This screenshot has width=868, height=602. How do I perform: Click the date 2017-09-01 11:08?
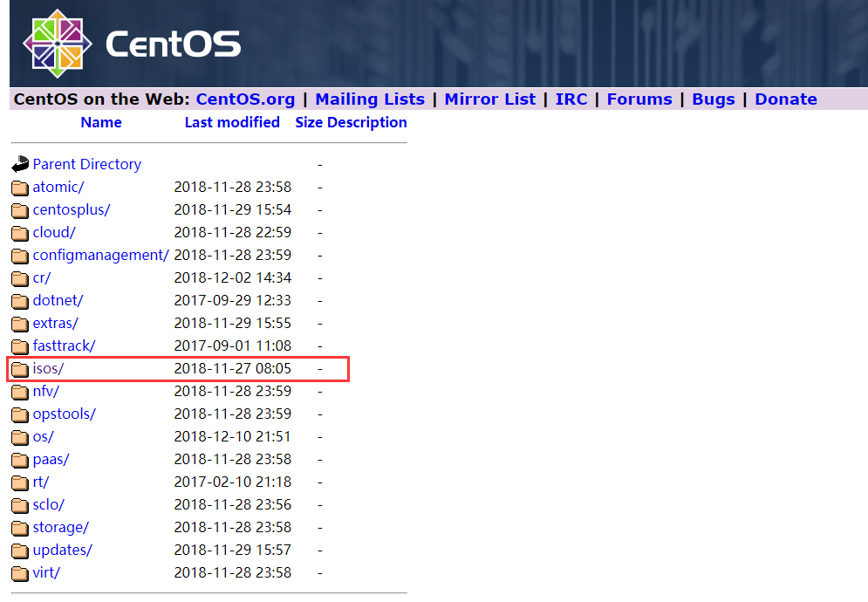tap(233, 346)
